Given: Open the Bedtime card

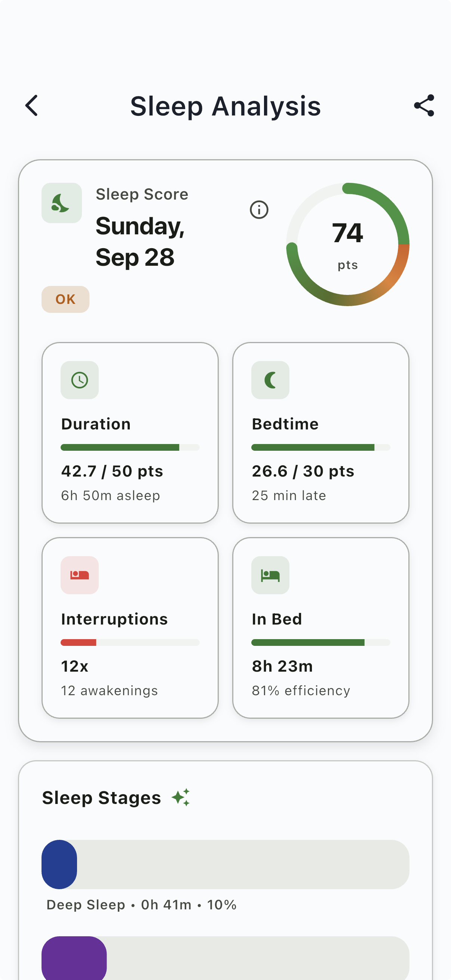Looking at the screenshot, I should pyautogui.click(x=321, y=432).
